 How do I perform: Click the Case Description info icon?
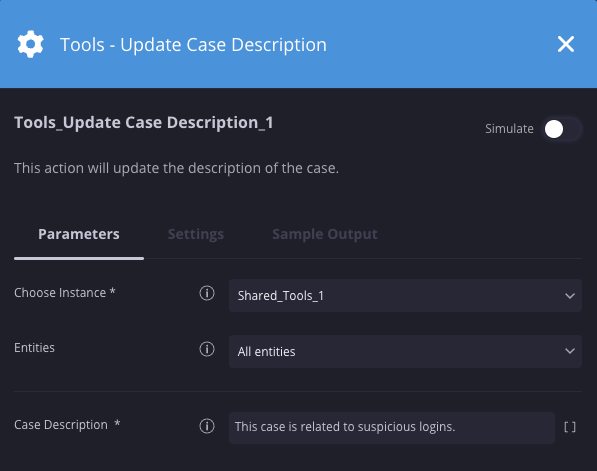tap(207, 426)
